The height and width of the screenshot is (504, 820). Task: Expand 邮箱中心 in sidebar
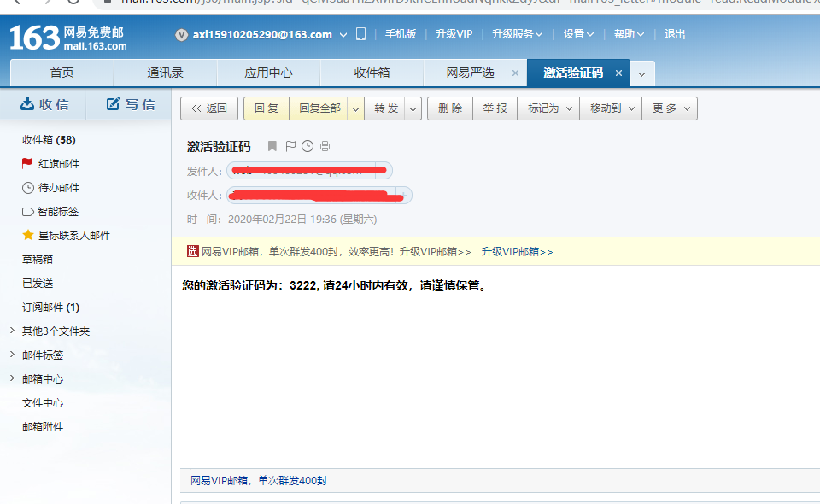pos(12,378)
